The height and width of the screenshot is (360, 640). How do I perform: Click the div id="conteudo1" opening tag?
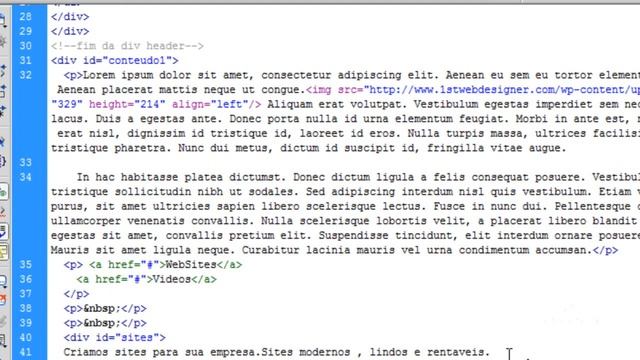coord(115,60)
